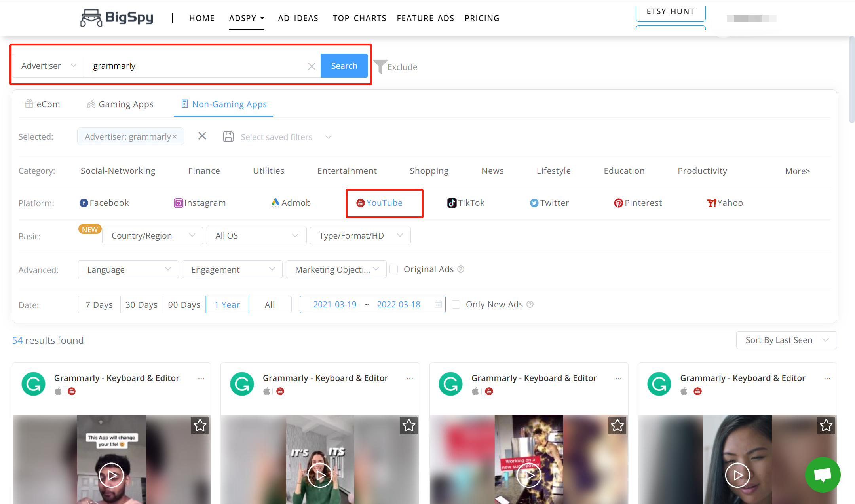Expand the Select saved filters dropdown
This screenshot has width=855, height=504.
point(285,137)
